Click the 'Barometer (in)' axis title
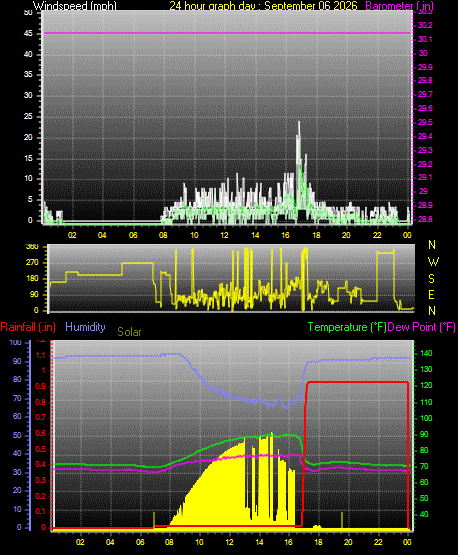458x555 pixels. pos(400,6)
